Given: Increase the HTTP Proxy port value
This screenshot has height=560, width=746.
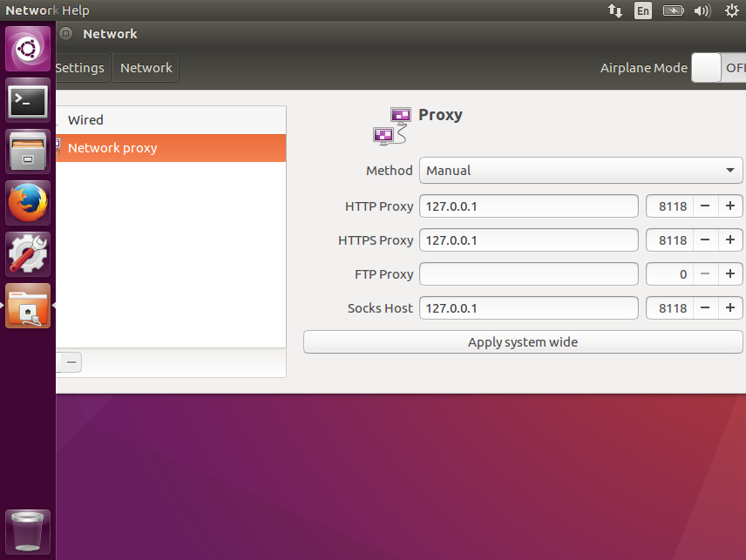Looking at the screenshot, I should (729, 206).
